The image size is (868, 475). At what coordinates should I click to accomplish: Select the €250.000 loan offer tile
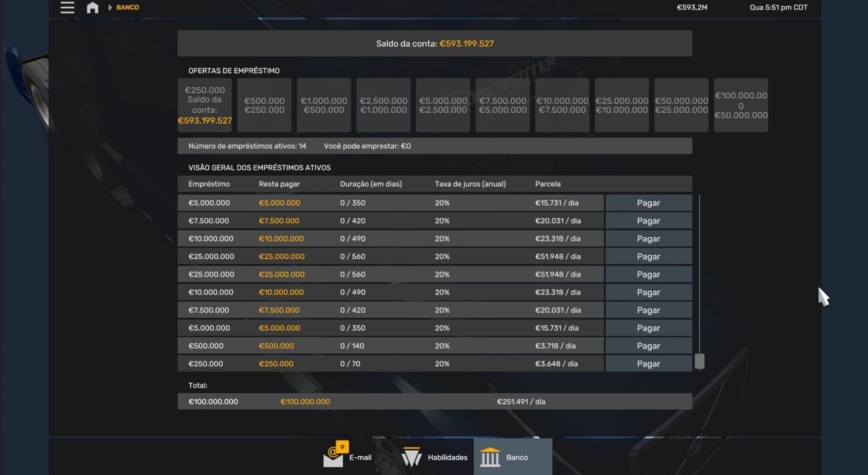[x=205, y=105]
